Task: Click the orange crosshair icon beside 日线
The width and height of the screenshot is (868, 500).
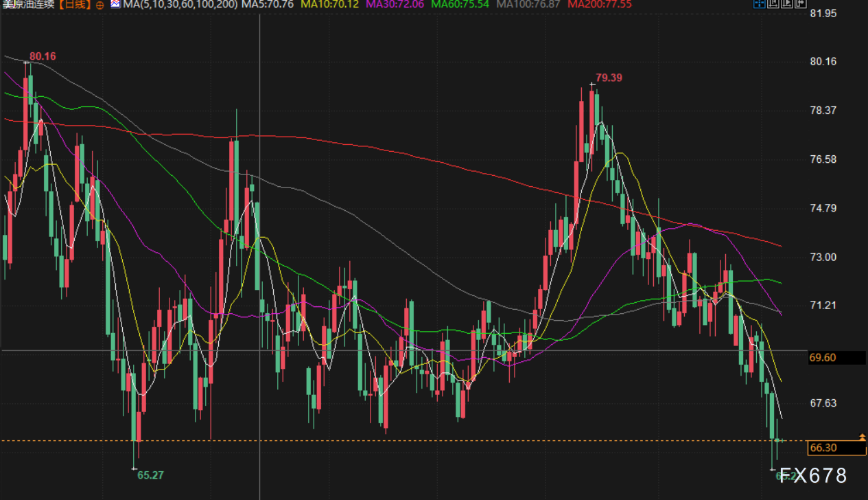Action: pos(100,5)
